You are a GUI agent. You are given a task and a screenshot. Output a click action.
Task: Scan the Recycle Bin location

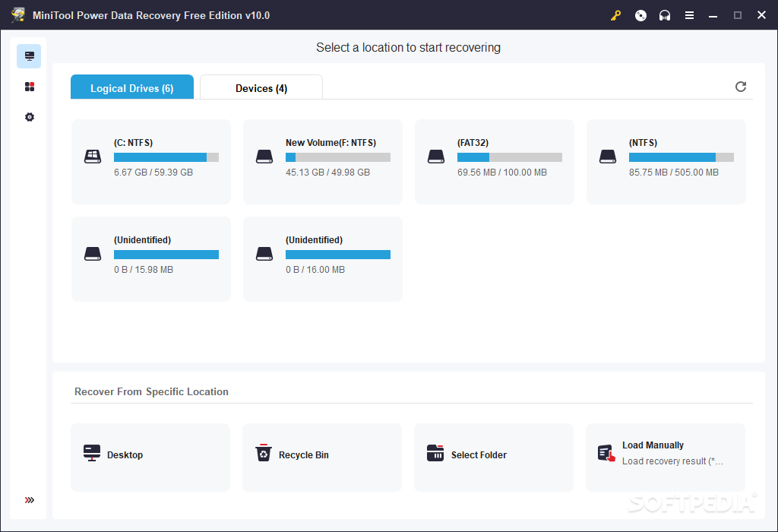pyautogui.click(x=322, y=457)
